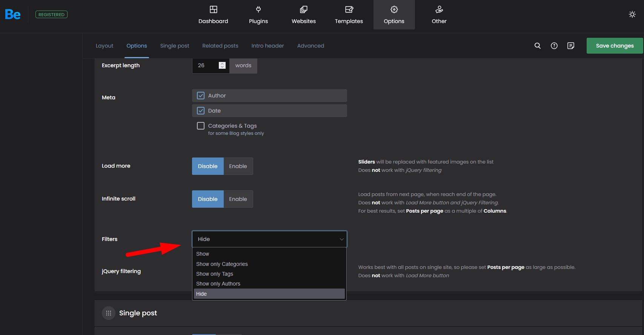Screen dimensions: 644x335
Task: Save changes to theme options
Action: pos(615,46)
